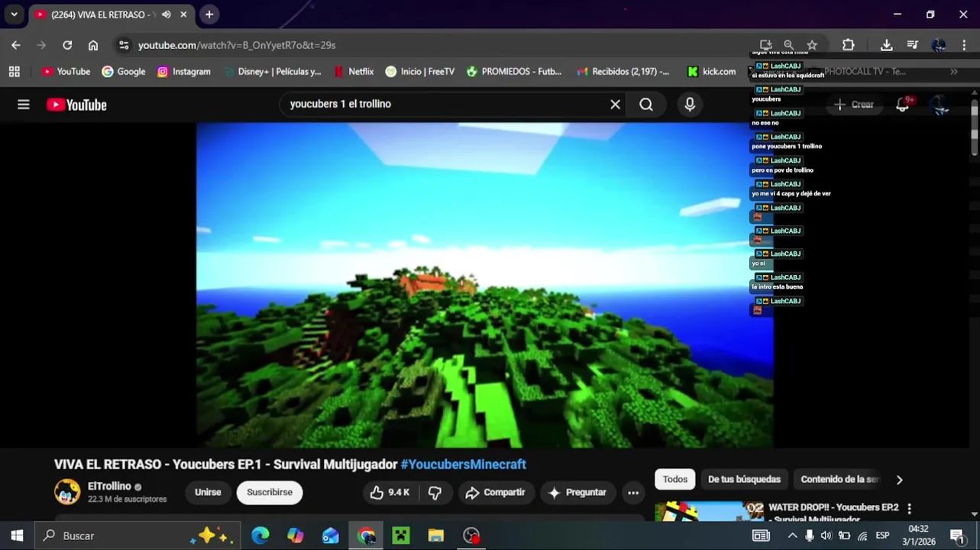The width and height of the screenshot is (980, 550).
Task: Open the YouTube account avatar menu
Action: [941, 105]
